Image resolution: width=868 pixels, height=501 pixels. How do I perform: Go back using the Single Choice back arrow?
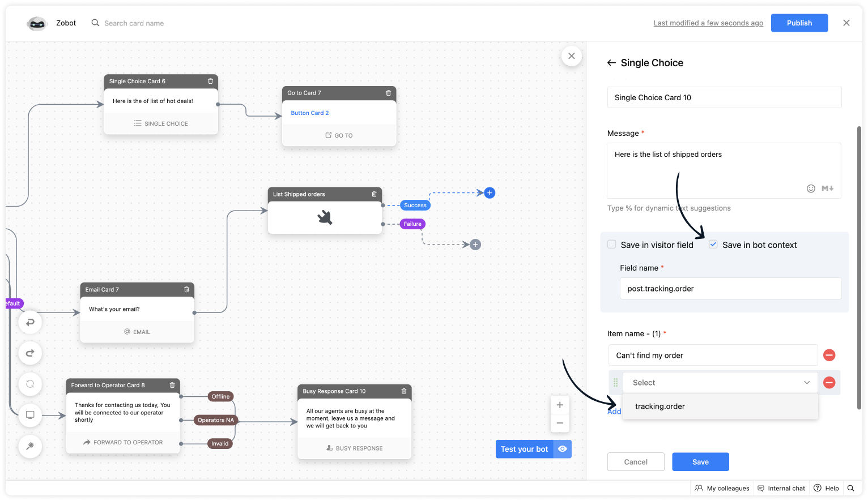(611, 62)
